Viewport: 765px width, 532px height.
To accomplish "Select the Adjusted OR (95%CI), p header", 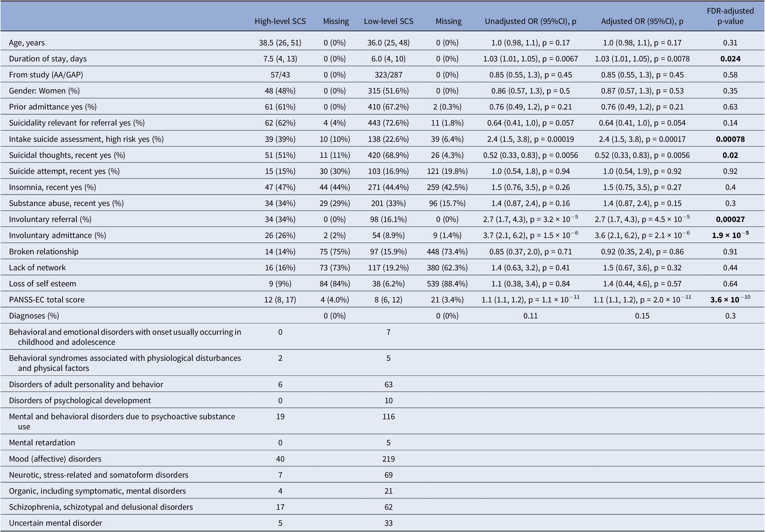I will coord(642,21).
